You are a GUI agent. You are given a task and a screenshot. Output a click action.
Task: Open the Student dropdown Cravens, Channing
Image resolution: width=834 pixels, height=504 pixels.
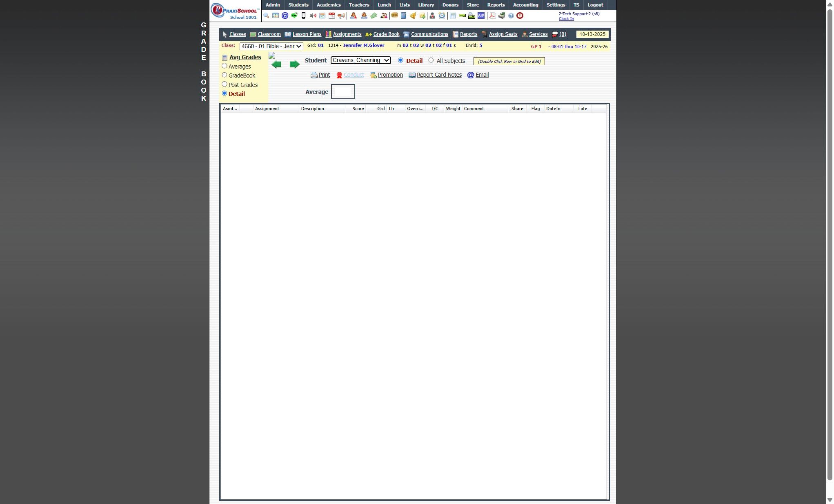[360, 60]
